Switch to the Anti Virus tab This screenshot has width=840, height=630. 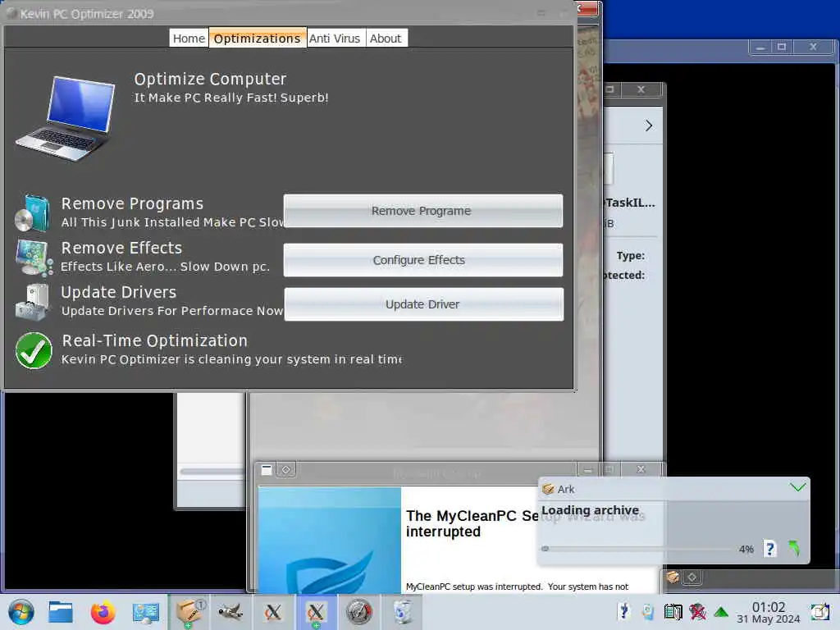pyautogui.click(x=335, y=38)
